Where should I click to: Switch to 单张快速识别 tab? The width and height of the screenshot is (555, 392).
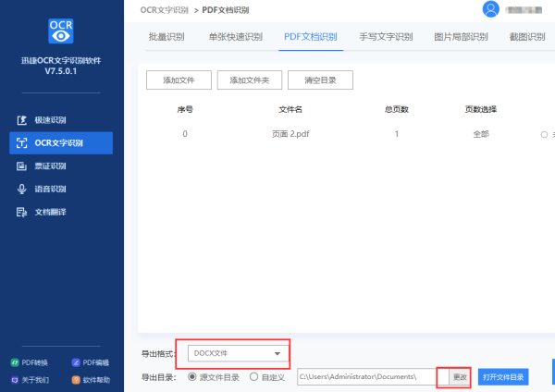point(235,37)
